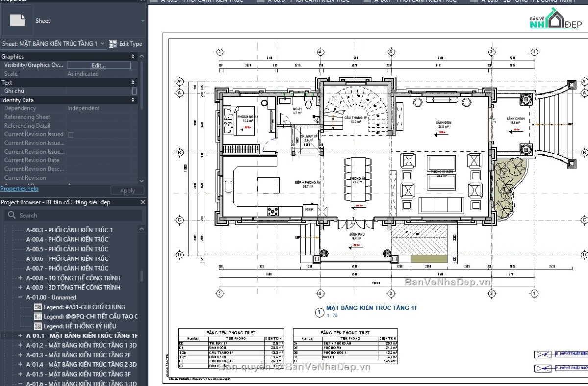The width and height of the screenshot is (588, 386).
Task: Click the Dependency property value Independent
Action: point(83,108)
